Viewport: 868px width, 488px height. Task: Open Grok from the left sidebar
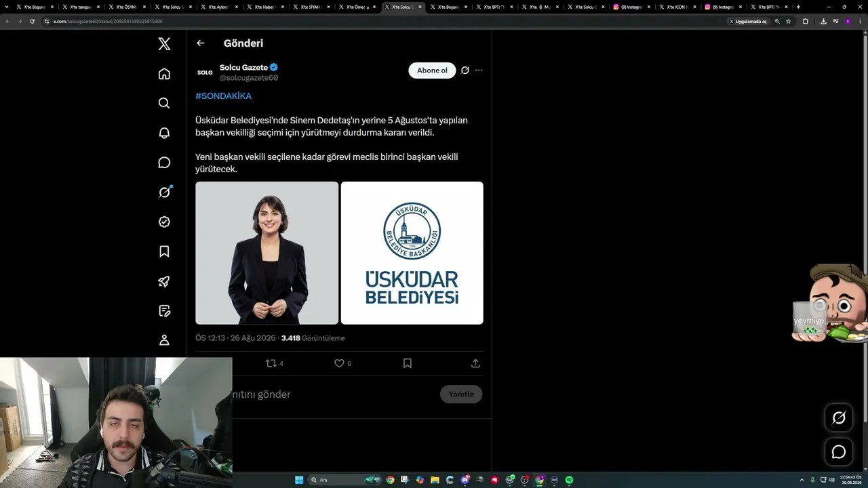tap(164, 192)
